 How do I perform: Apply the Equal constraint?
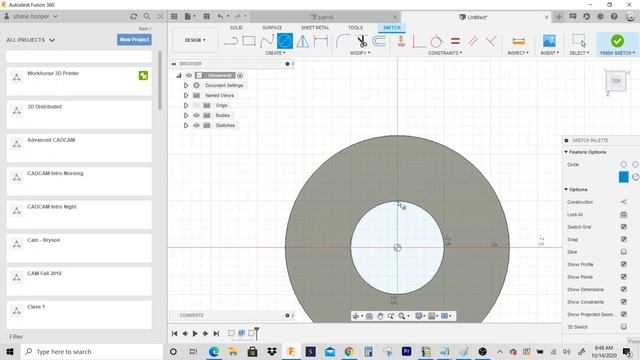(x=455, y=41)
